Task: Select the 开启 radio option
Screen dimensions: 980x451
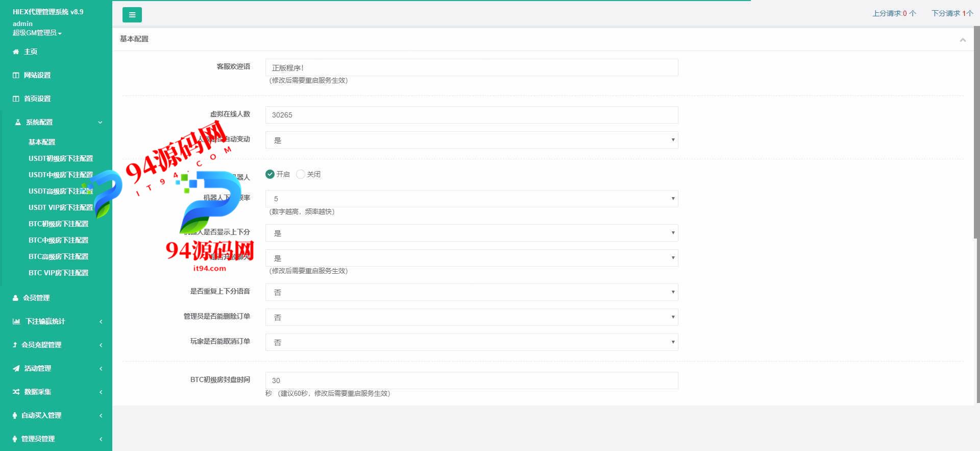Action: (270, 174)
